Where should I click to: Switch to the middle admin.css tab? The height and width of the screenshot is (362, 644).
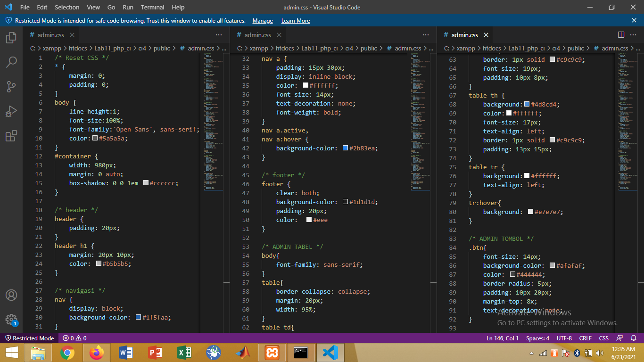tap(258, 34)
